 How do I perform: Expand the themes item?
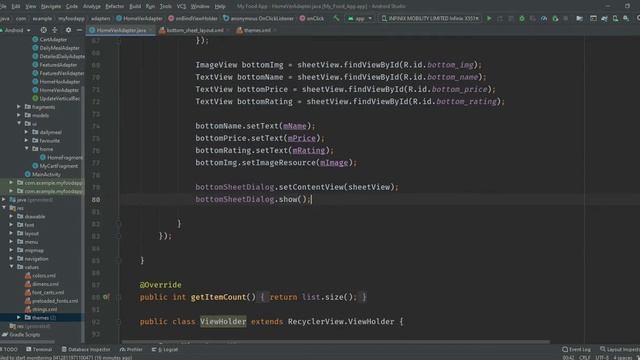[x=19, y=318]
